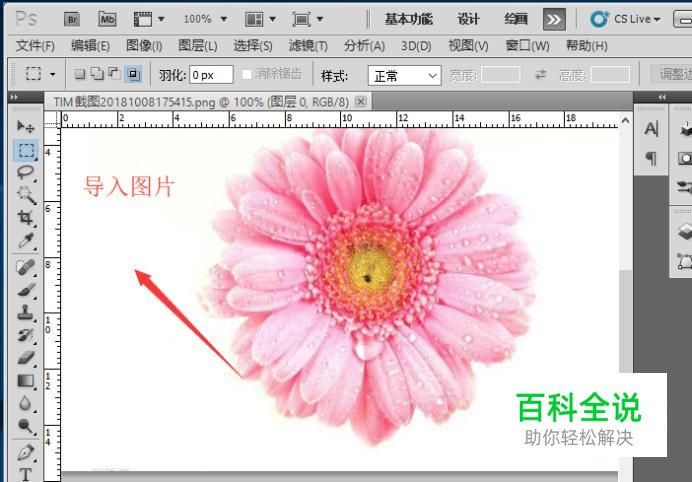Open the 样式 style dropdown showing 正常
Screen dimensions: 692x482
coord(404,76)
